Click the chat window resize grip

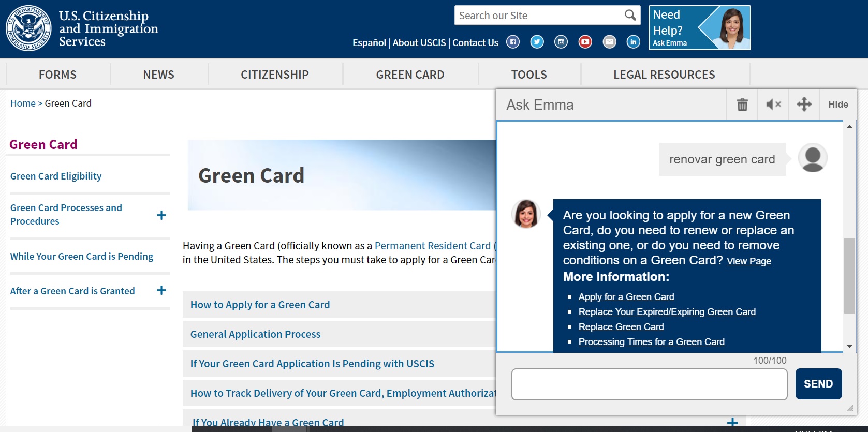point(849,408)
